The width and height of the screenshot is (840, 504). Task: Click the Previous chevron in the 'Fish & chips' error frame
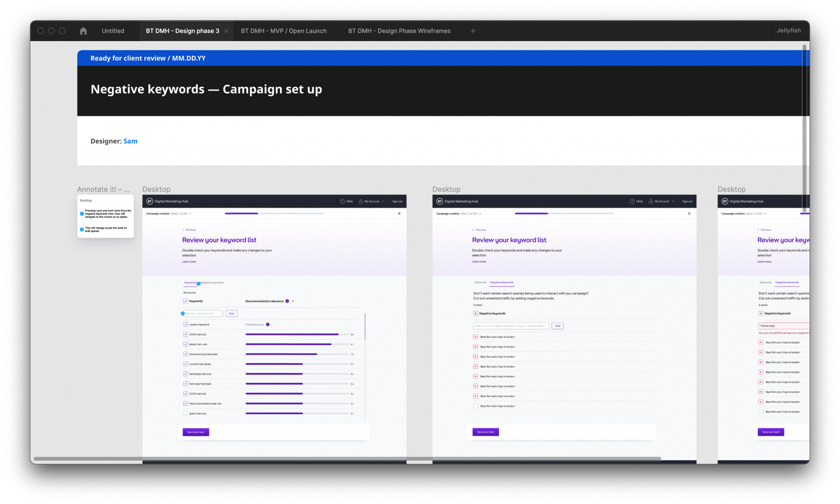point(759,230)
